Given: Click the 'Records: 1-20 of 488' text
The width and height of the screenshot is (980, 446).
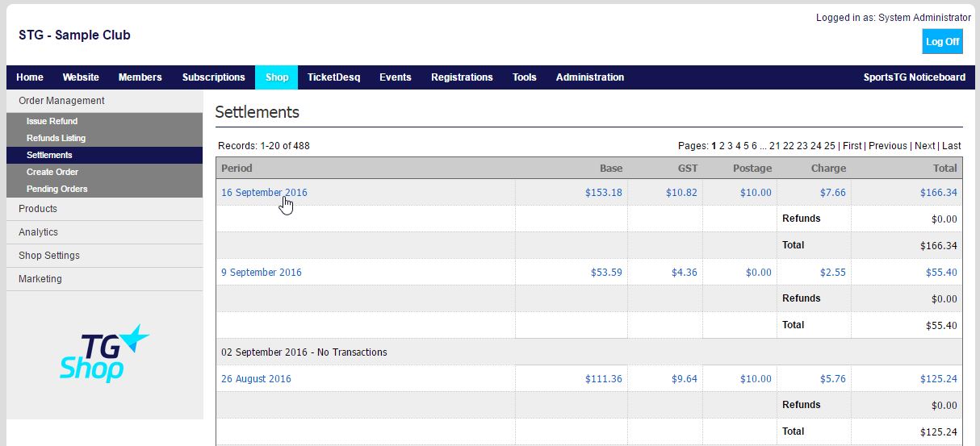Looking at the screenshot, I should [x=264, y=146].
